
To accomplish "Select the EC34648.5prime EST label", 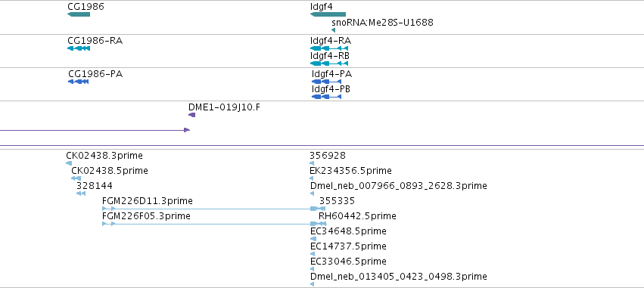I will (x=348, y=231).
